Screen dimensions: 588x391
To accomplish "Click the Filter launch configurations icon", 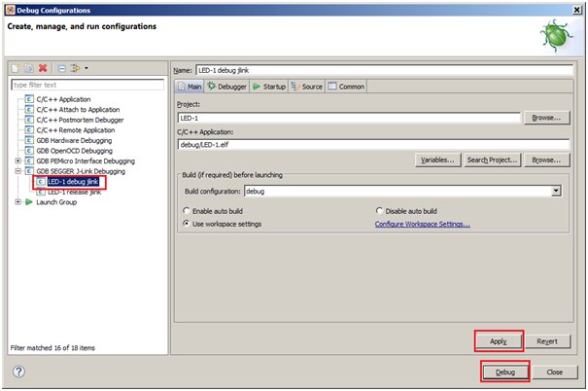I will (75, 68).
